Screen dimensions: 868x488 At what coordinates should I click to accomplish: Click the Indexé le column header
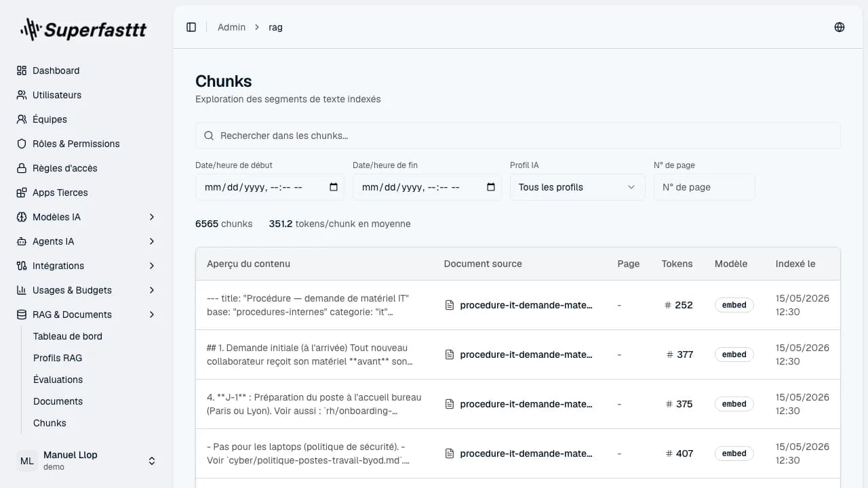pos(795,264)
